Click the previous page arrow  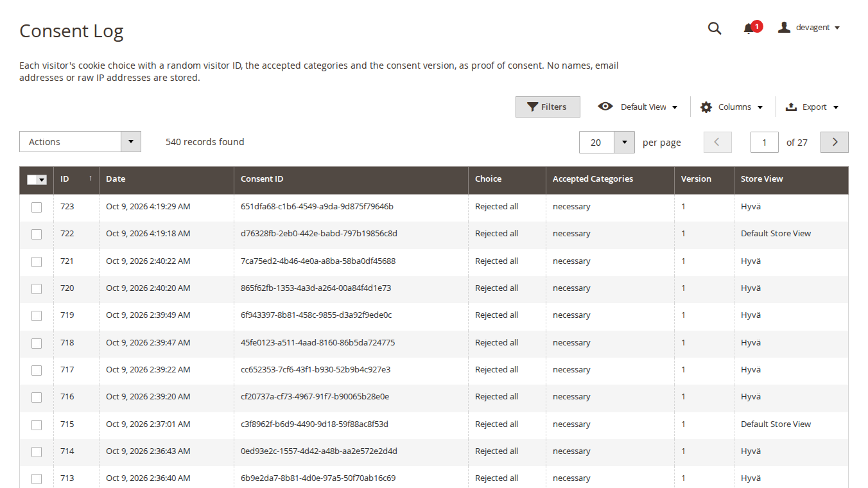[718, 143]
